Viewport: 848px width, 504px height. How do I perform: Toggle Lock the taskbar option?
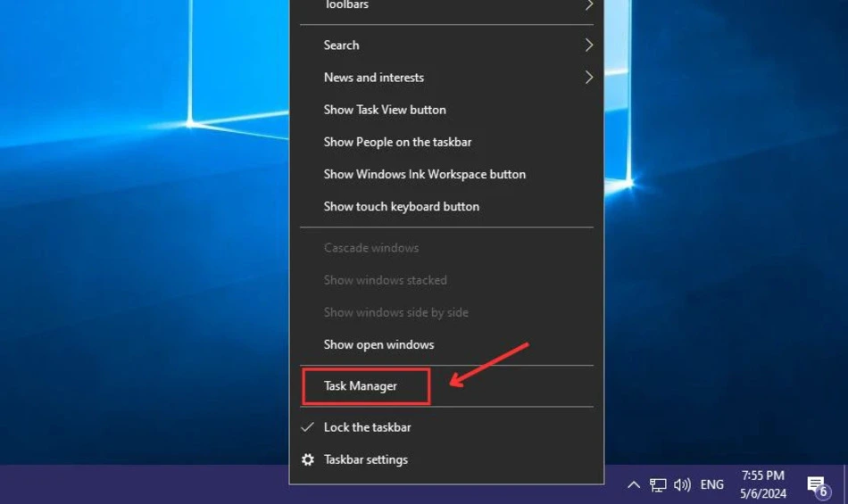[446, 427]
